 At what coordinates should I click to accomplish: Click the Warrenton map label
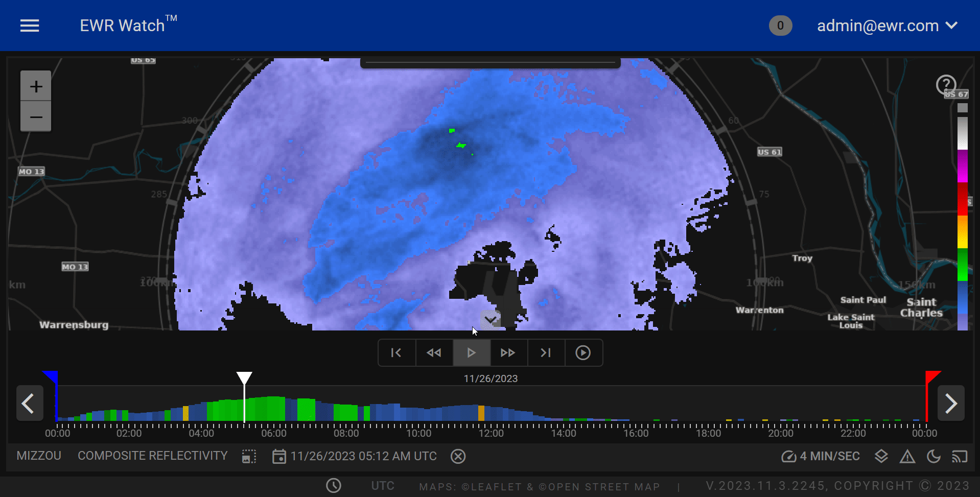tap(759, 310)
